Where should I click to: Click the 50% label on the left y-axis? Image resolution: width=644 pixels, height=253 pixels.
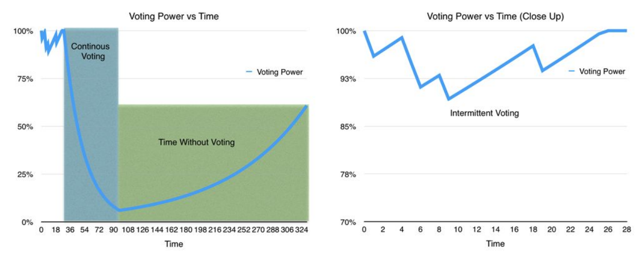click(24, 127)
